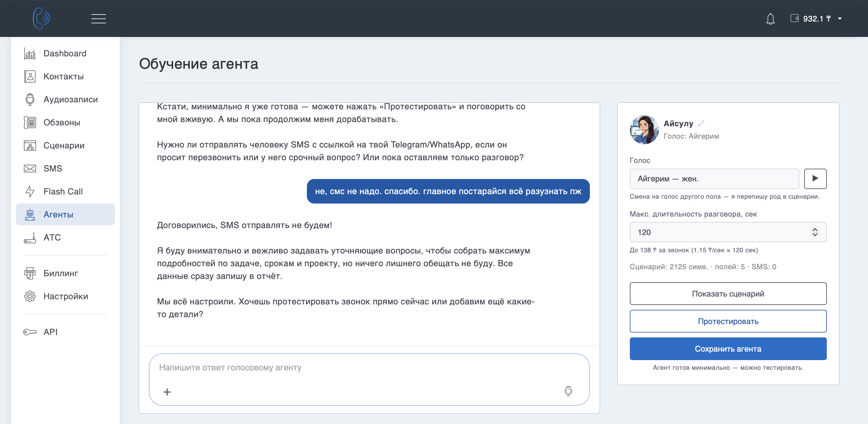Click Сохранить агента button
Viewport: 868px width, 424px height.
[x=728, y=349]
